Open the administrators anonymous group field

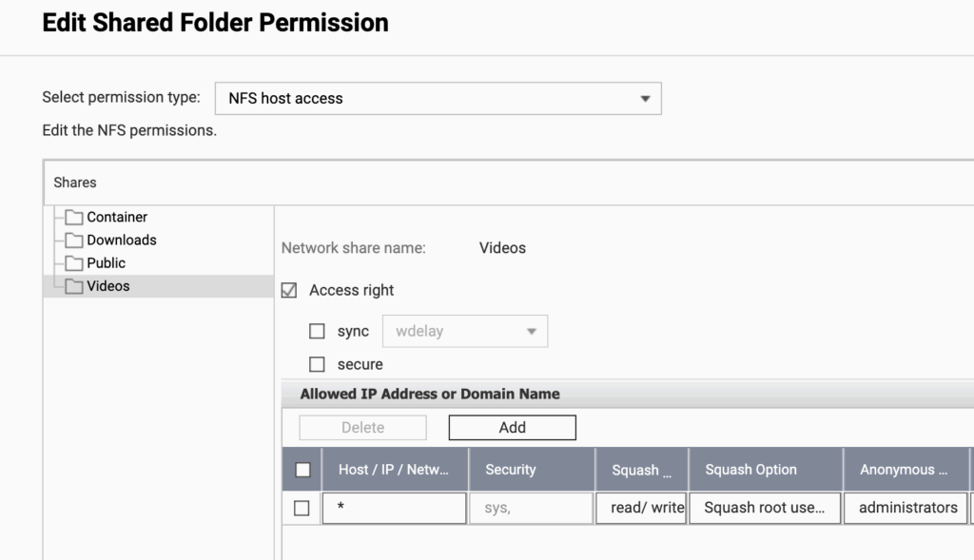click(907, 508)
